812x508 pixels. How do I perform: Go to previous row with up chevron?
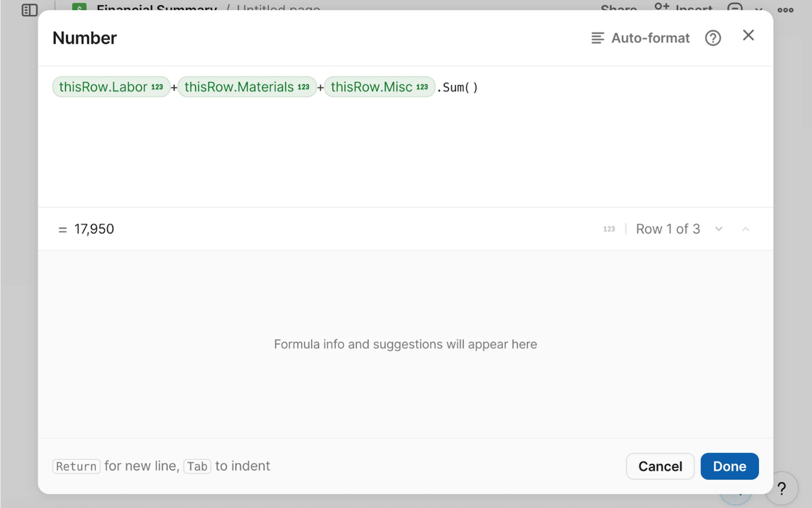point(745,229)
